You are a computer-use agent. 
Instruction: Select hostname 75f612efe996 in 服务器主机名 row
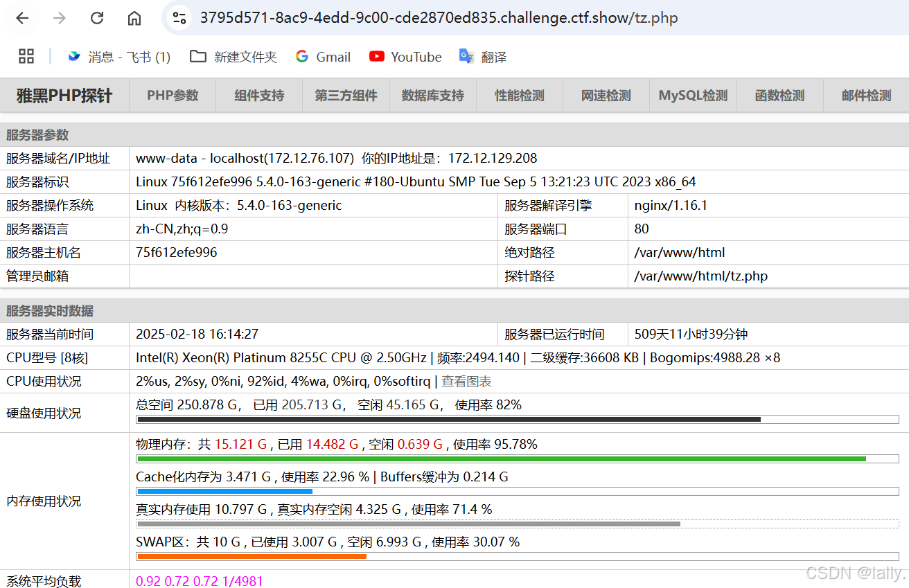coord(177,252)
